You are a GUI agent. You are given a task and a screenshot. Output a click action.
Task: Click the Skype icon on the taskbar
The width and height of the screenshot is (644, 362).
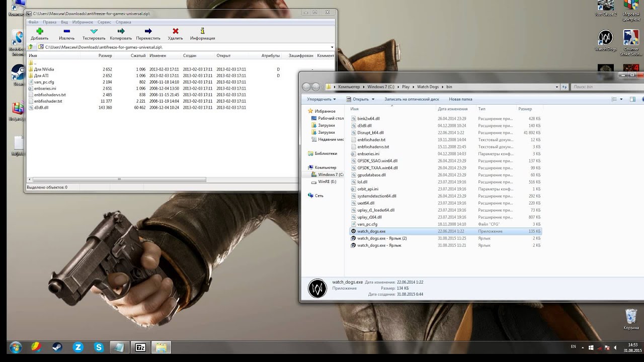[99, 347]
